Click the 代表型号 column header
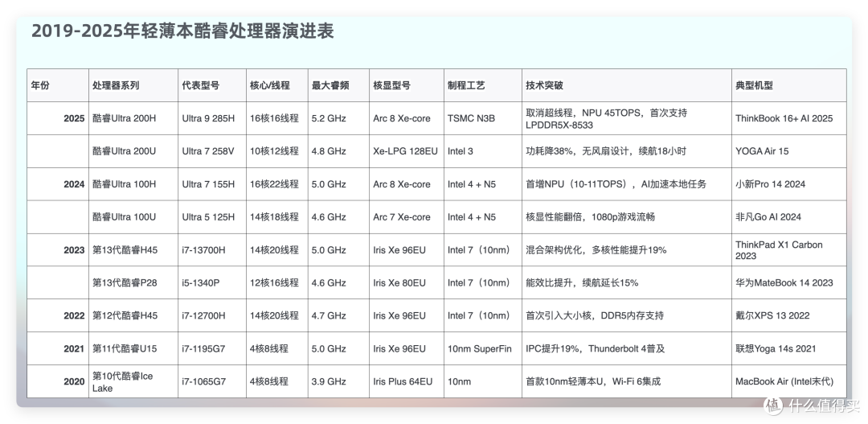 pyautogui.click(x=212, y=85)
